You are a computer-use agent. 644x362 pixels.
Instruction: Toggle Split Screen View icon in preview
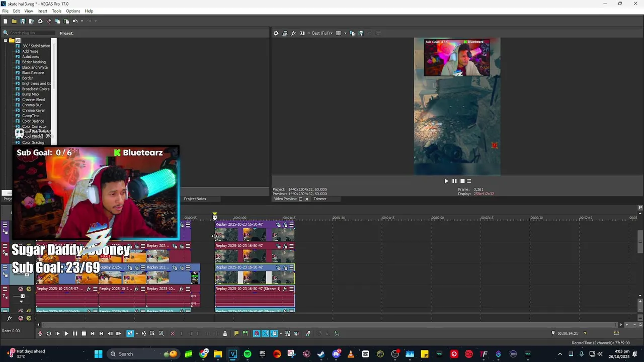point(302,33)
